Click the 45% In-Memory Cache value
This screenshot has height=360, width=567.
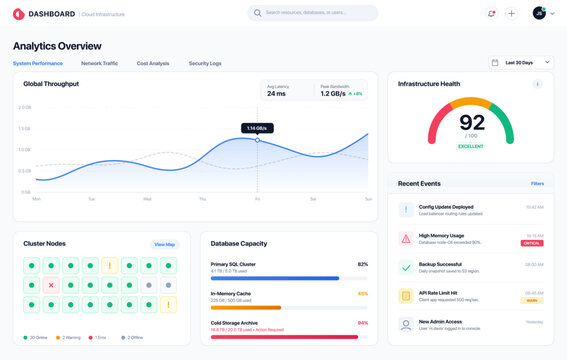pos(363,293)
